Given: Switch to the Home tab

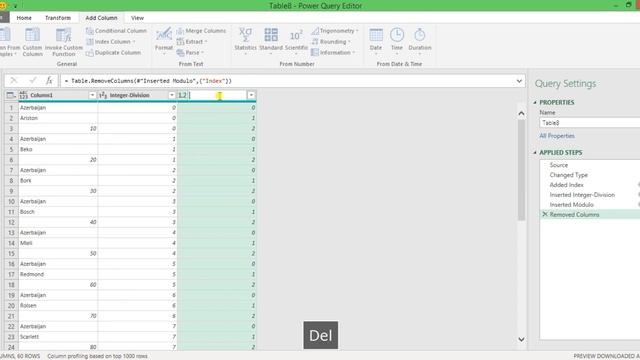Looking at the screenshot, I should 24,18.
